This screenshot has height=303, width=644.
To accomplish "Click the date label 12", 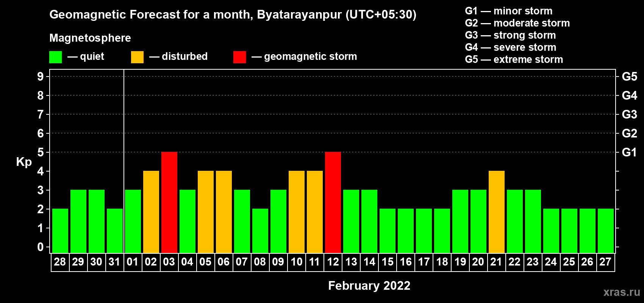I will (x=333, y=262).
